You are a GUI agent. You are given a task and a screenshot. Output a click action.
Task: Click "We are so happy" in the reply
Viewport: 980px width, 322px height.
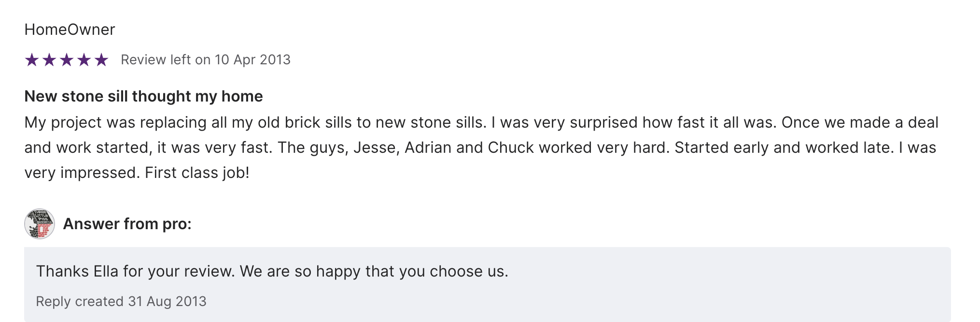[300, 271]
